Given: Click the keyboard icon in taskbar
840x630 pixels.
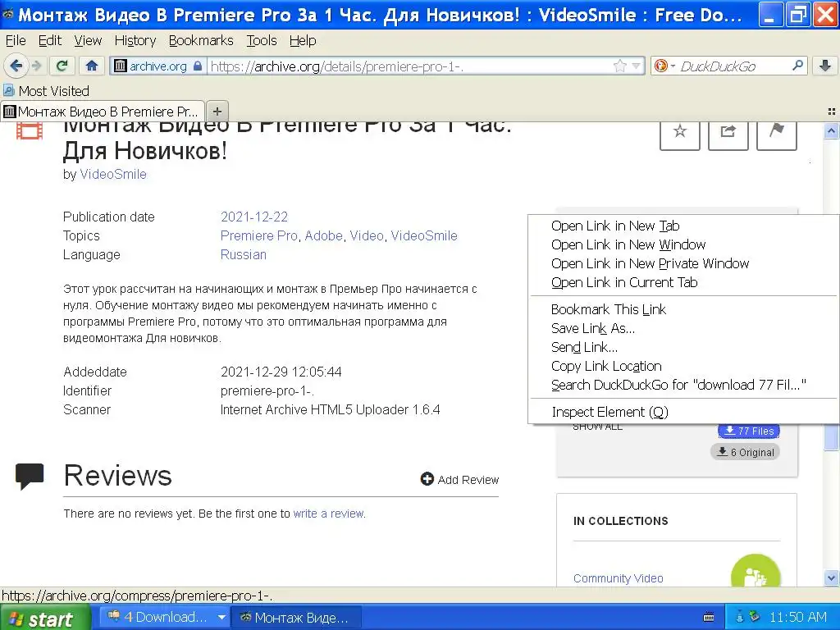Looking at the screenshot, I should click(709, 617).
